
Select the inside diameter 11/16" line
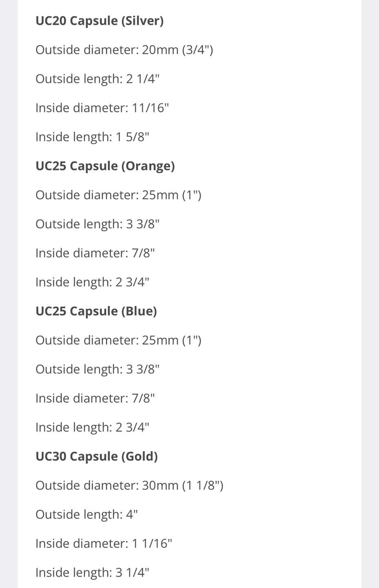pos(102,108)
